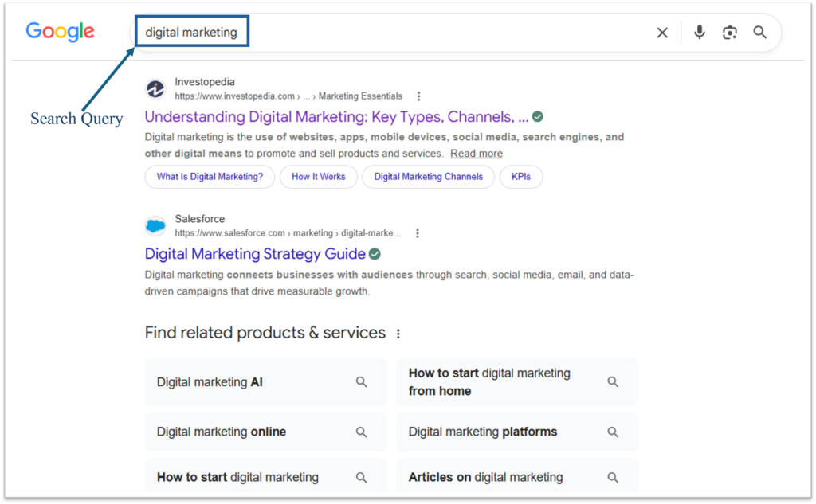Click the Investopedia site favicon
Viewport: 816px width, 504px height.
coord(155,89)
